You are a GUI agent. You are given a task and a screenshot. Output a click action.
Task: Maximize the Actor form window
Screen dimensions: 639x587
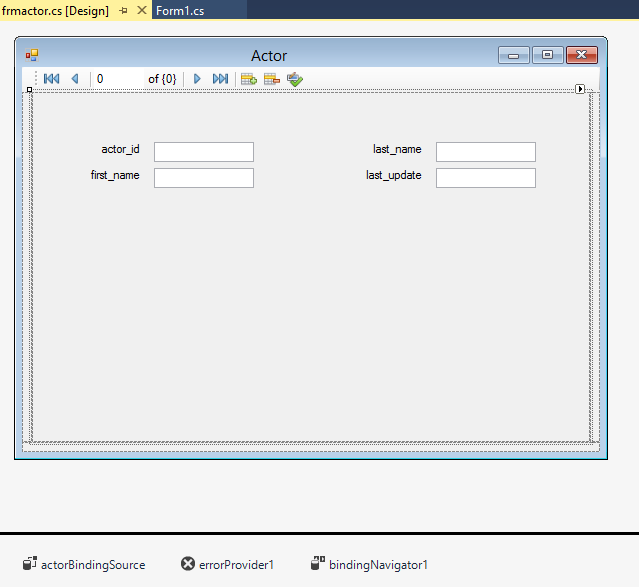(547, 55)
